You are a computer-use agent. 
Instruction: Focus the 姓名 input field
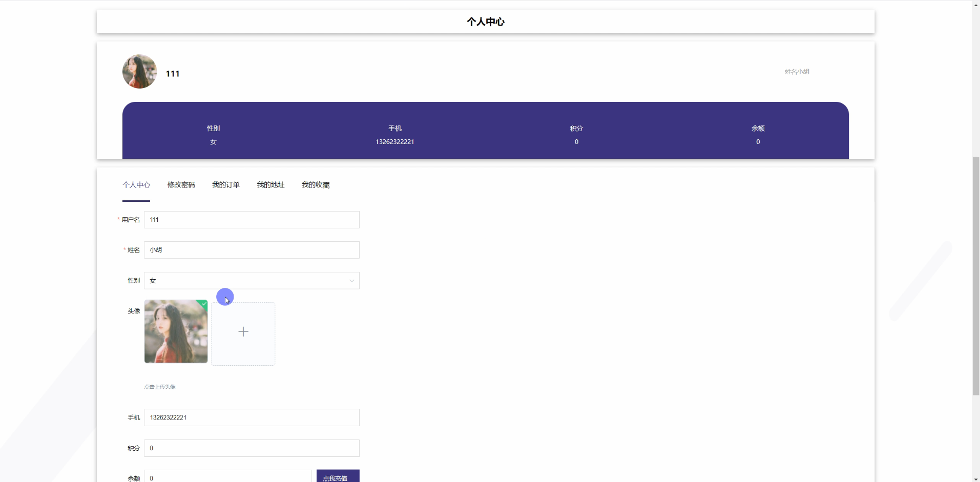252,250
